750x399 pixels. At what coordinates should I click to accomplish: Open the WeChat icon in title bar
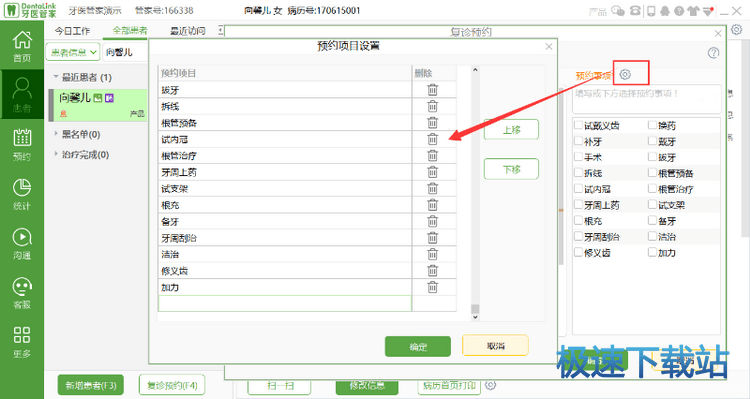618,11
